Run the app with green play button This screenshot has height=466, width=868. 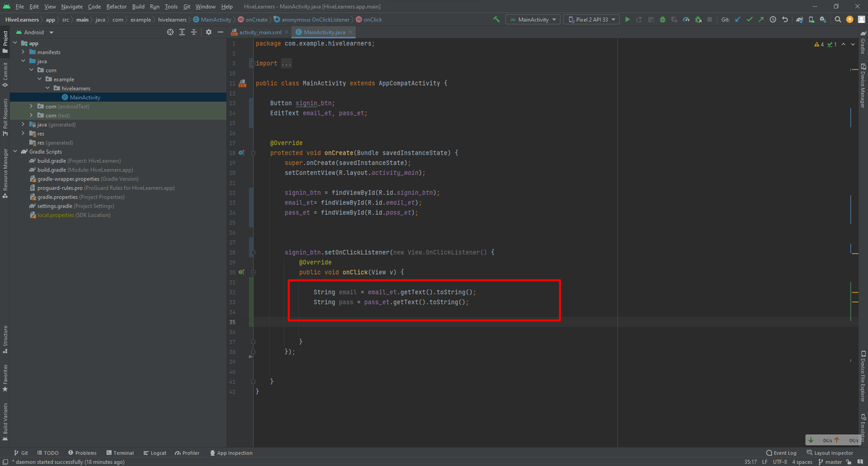[x=627, y=20]
